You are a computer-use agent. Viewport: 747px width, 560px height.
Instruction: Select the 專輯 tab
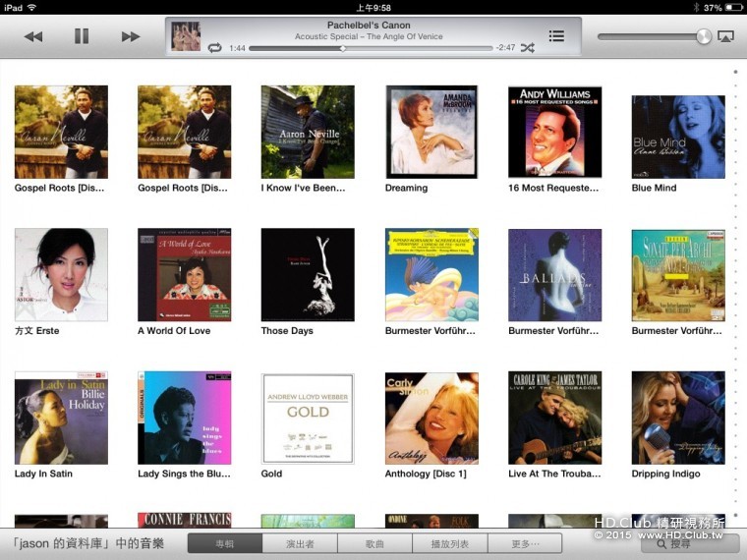pyautogui.click(x=225, y=543)
